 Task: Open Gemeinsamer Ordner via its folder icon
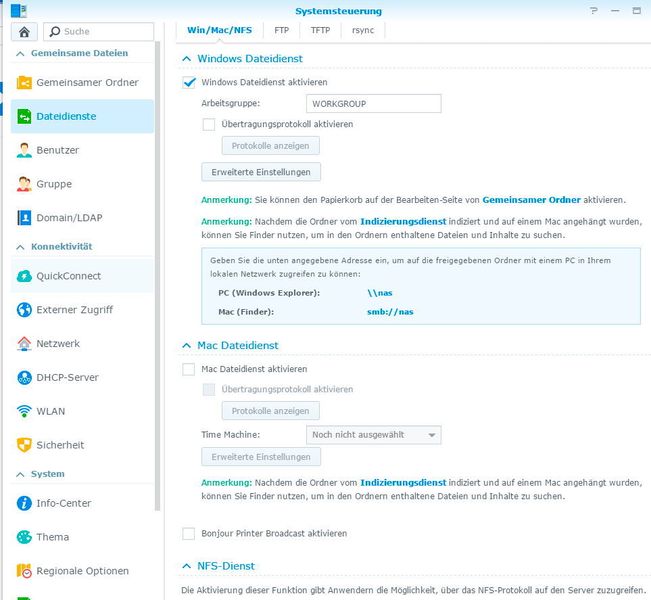pyautogui.click(x=24, y=83)
